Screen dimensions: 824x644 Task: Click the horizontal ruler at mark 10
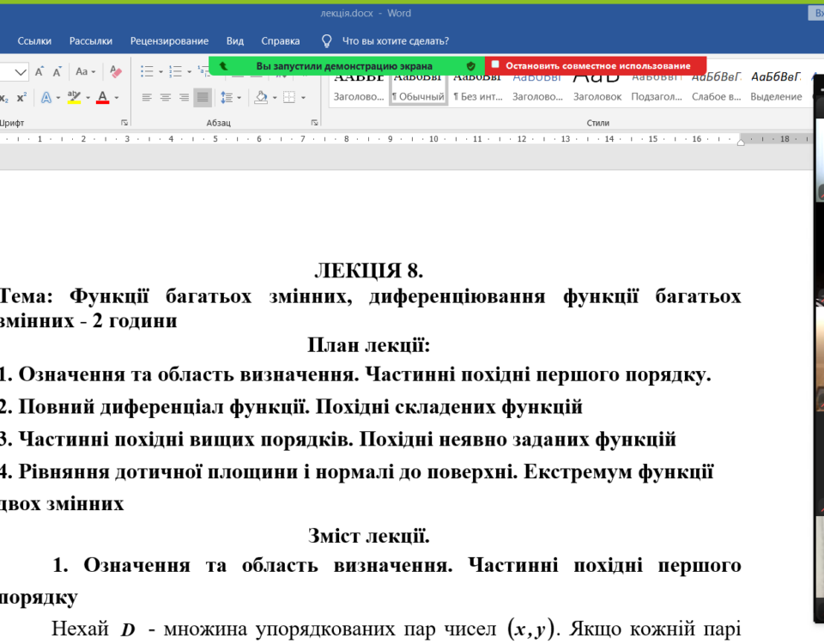[x=433, y=139]
